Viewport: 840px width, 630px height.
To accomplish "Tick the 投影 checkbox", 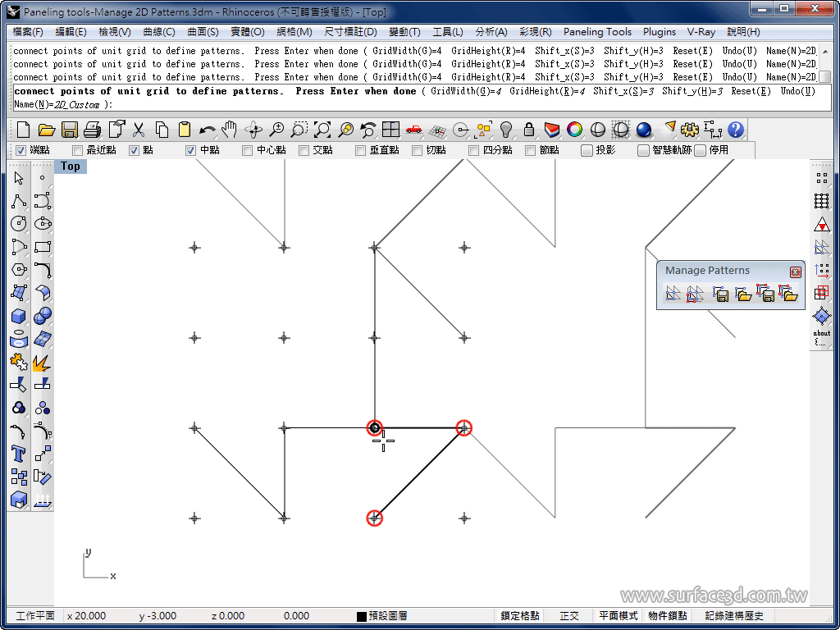I will click(x=587, y=151).
